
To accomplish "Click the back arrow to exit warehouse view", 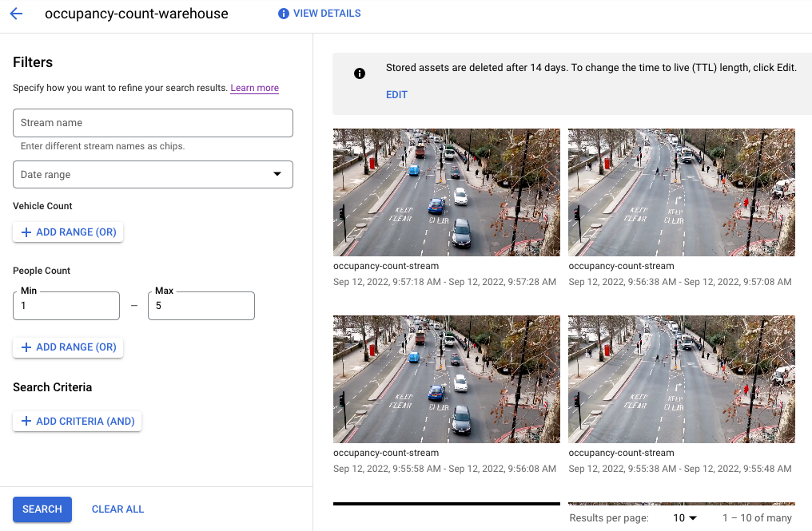I will coord(16,14).
